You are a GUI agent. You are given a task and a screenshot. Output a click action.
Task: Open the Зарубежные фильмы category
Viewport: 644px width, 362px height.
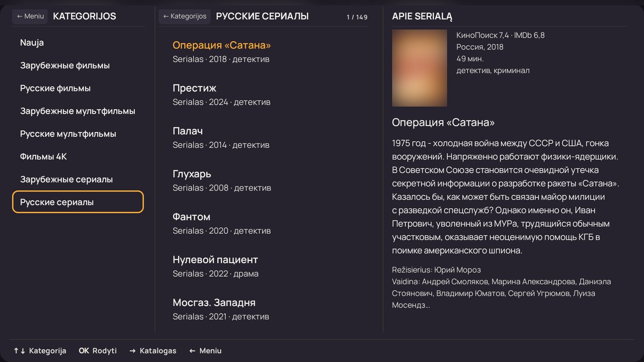78,65
